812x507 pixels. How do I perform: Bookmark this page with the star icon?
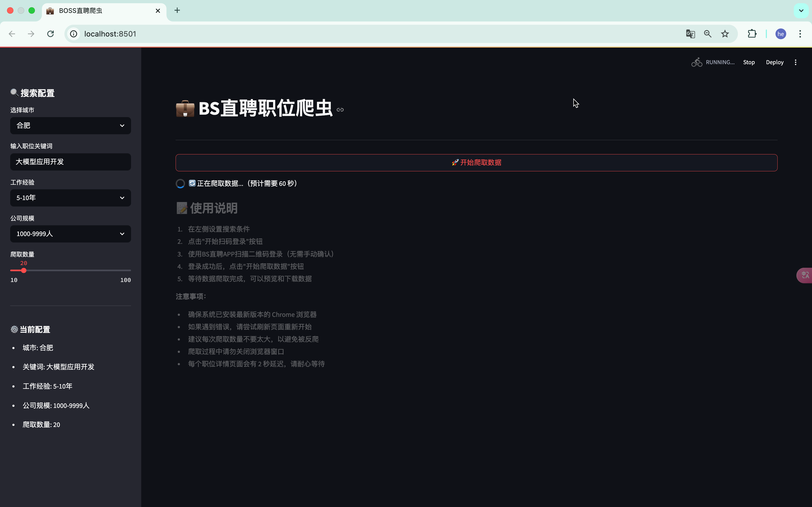(x=725, y=34)
